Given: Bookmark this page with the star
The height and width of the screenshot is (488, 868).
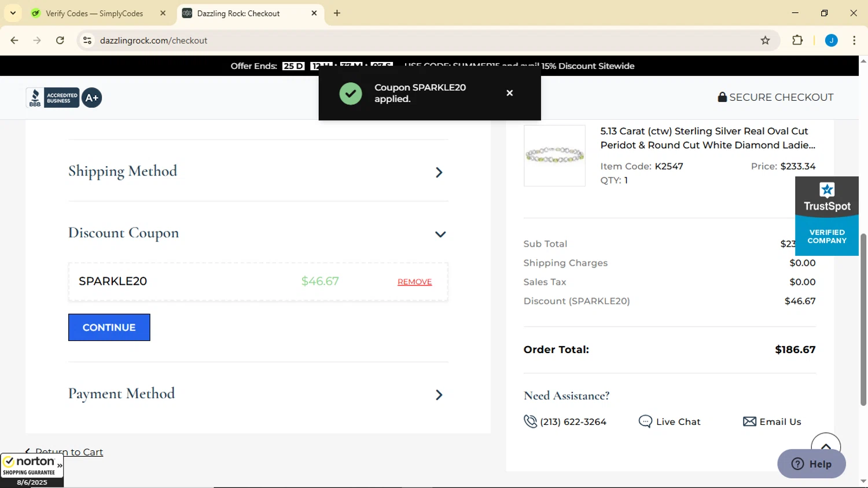Looking at the screenshot, I should tap(765, 41).
